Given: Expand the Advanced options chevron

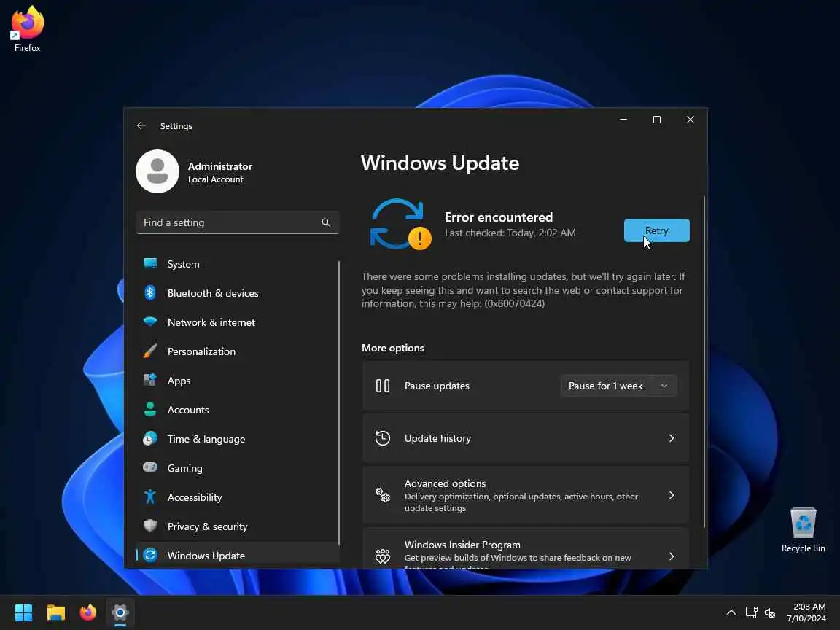Looking at the screenshot, I should pyautogui.click(x=672, y=495).
